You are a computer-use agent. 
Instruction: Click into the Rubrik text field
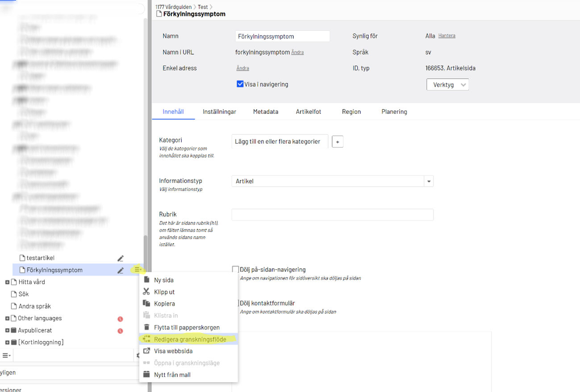[332, 215]
